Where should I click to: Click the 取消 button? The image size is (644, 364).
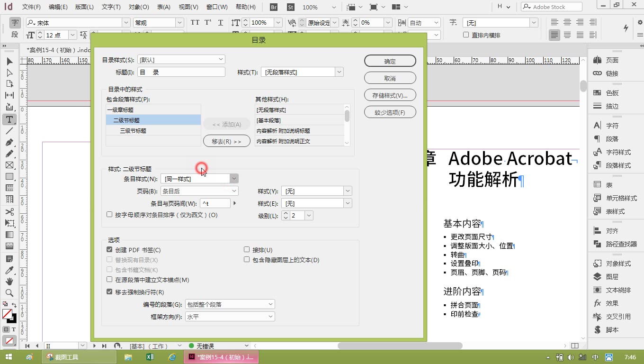pos(390,78)
